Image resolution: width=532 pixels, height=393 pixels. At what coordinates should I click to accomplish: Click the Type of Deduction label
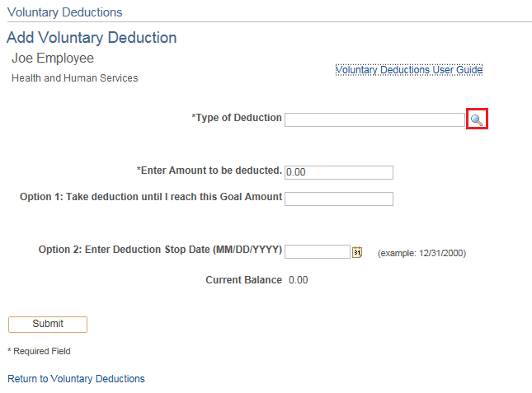tap(237, 118)
